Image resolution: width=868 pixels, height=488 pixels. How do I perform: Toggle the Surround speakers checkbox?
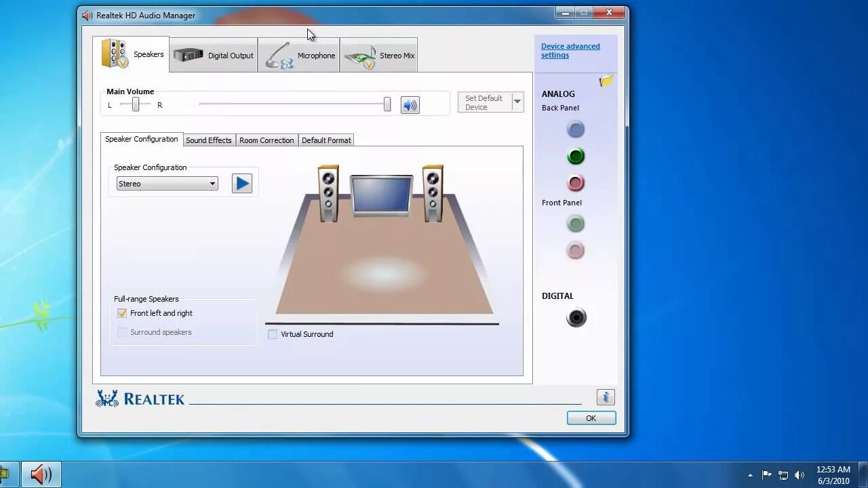coord(122,332)
